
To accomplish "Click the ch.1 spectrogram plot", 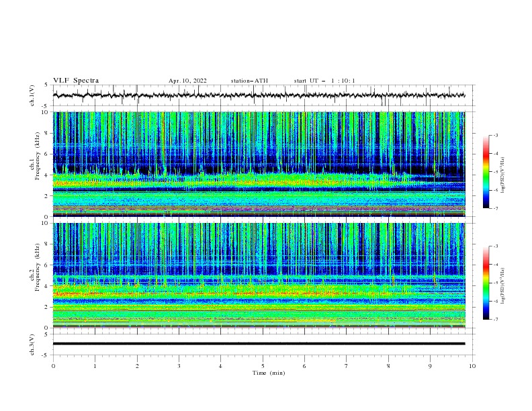I will [x=259, y=164].
